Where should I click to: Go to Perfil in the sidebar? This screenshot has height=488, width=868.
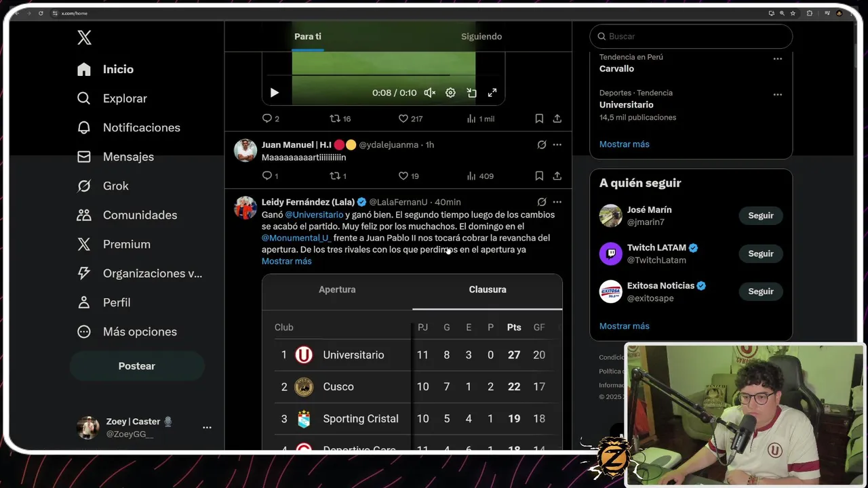click(x=103, y=302)
